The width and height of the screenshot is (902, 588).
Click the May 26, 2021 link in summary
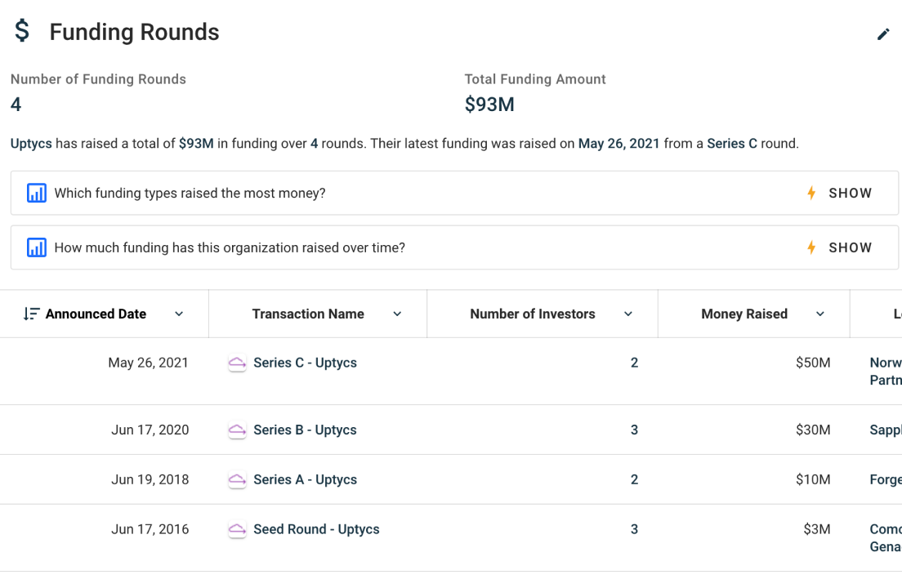(x=619, y=144)
